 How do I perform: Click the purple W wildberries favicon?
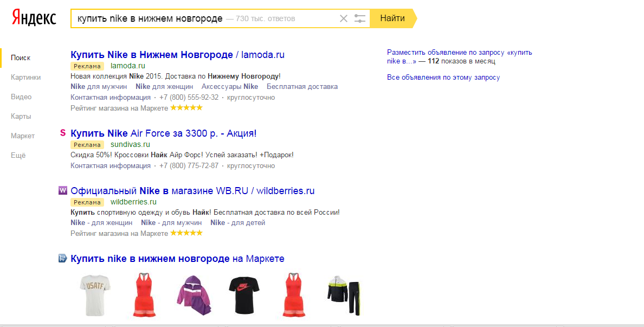point(63,190)
